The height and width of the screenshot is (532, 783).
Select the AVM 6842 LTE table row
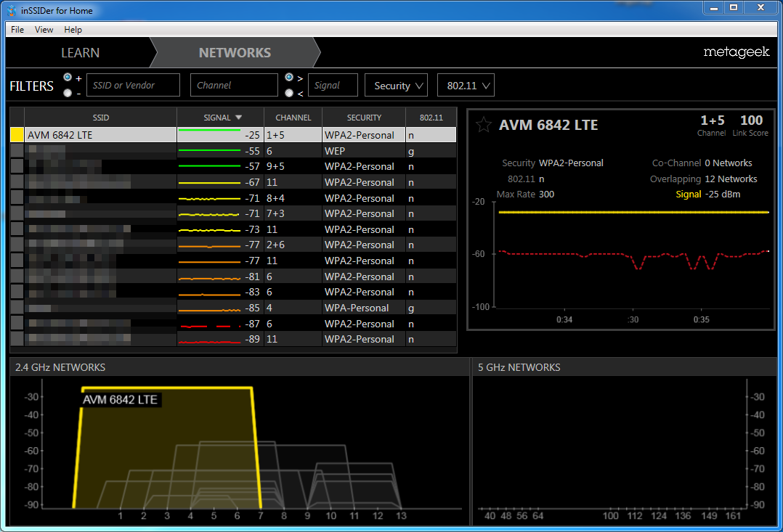(233, 135)
